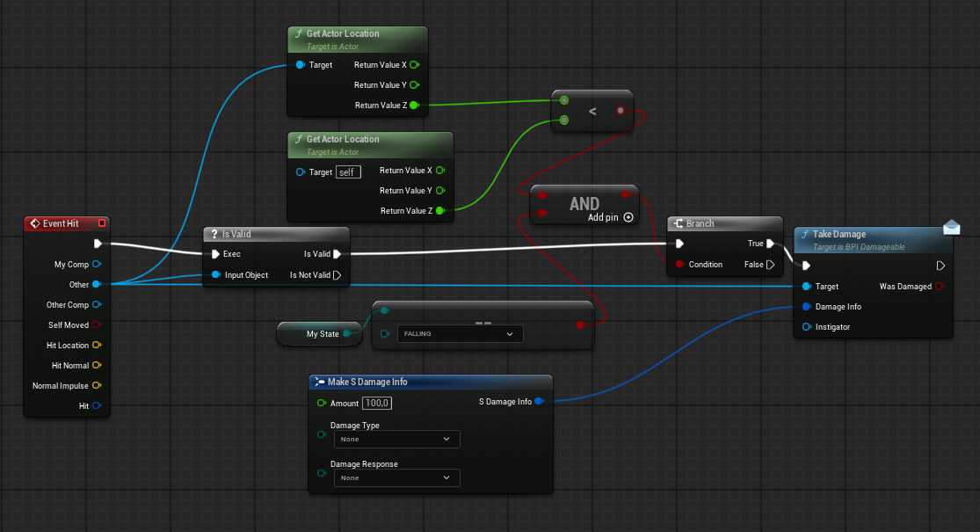Click the S Damage Info output pin
The height and width of the screenshot is (532, 980).
coord(540,401)
